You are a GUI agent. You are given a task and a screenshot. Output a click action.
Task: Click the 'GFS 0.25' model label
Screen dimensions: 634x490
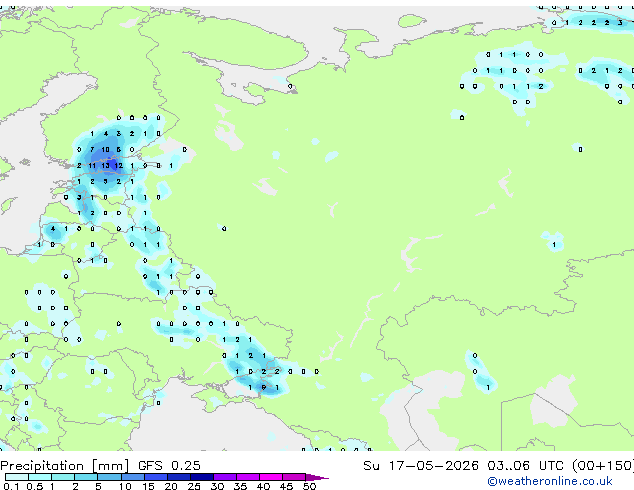(x=169, y=466)
